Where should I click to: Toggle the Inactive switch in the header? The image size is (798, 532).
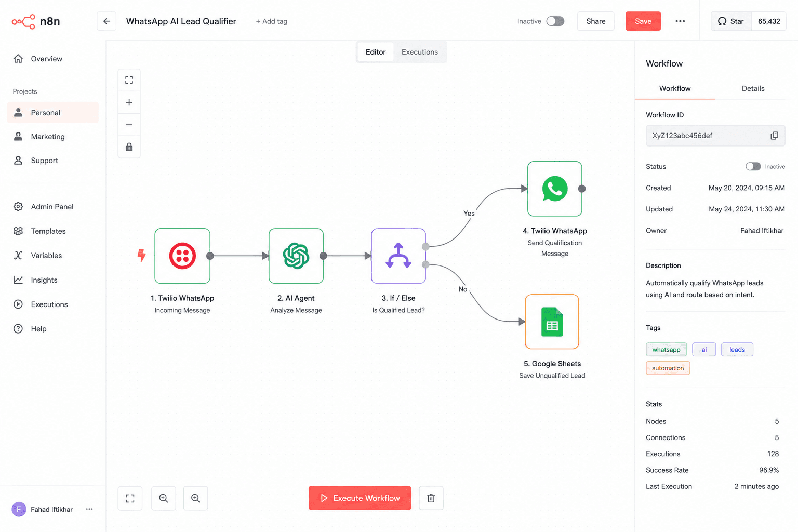point(555,21)
